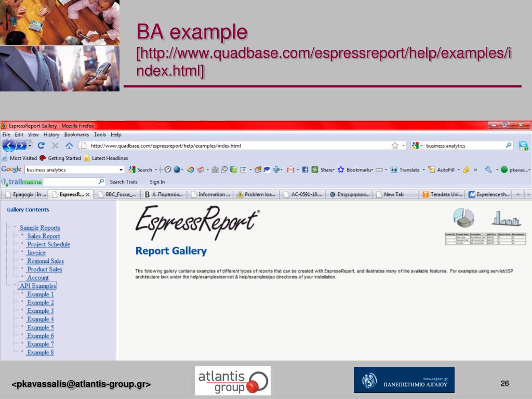Click the Facebook icon in the Google toolbar
This screenshot has height=399, width=532.
[x=305, y=170]
